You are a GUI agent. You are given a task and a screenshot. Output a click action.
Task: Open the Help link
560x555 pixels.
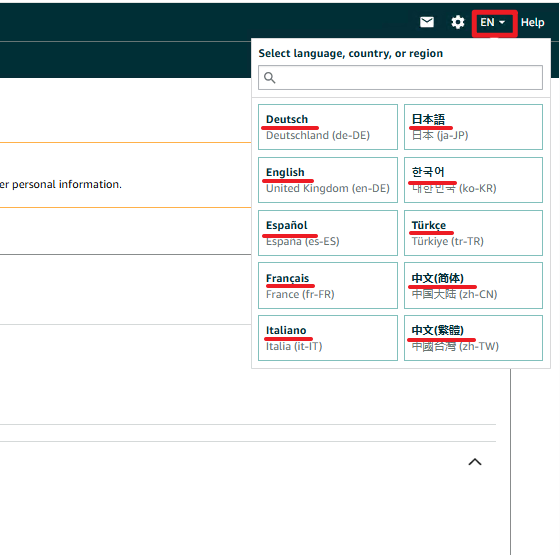tap(532, 22)
